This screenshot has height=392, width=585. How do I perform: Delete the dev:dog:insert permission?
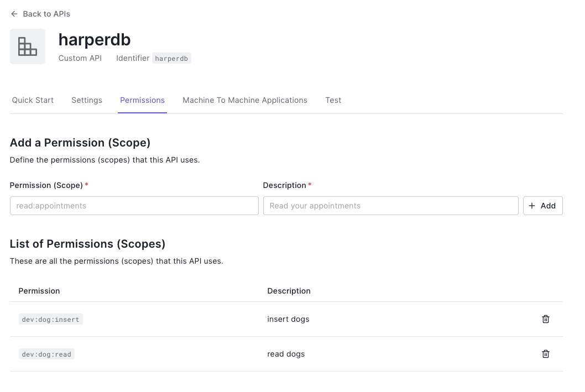pyautogui.click(x=545, y=319)
